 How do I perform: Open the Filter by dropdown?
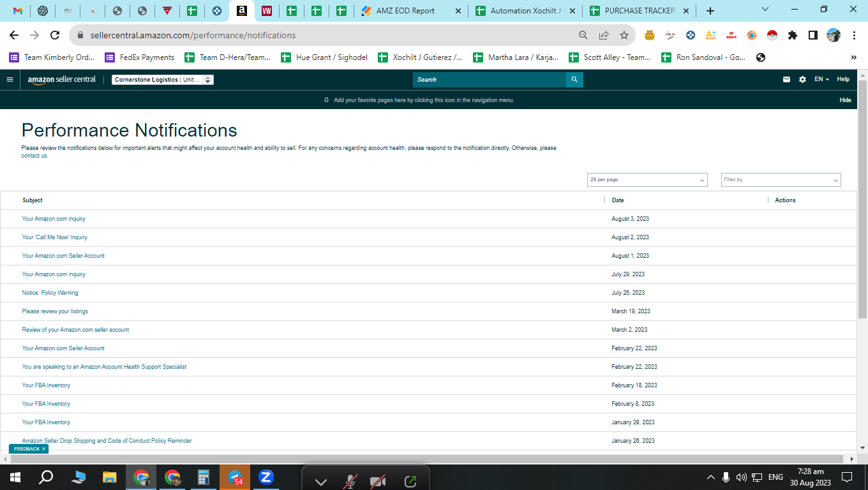pyautogui.click(x=781, y=180)
